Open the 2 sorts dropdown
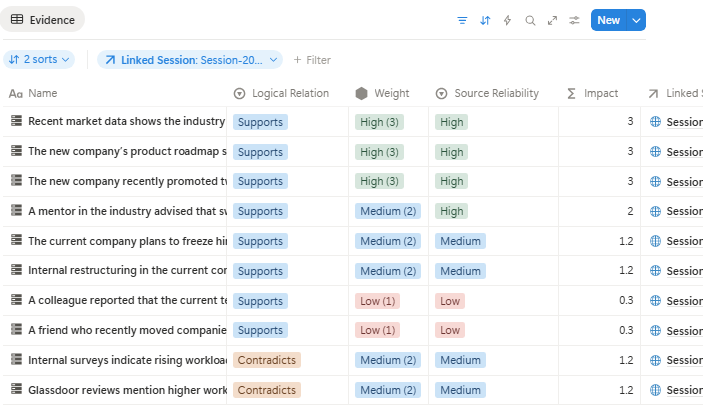The image size is (703, 412). point(40,60)
